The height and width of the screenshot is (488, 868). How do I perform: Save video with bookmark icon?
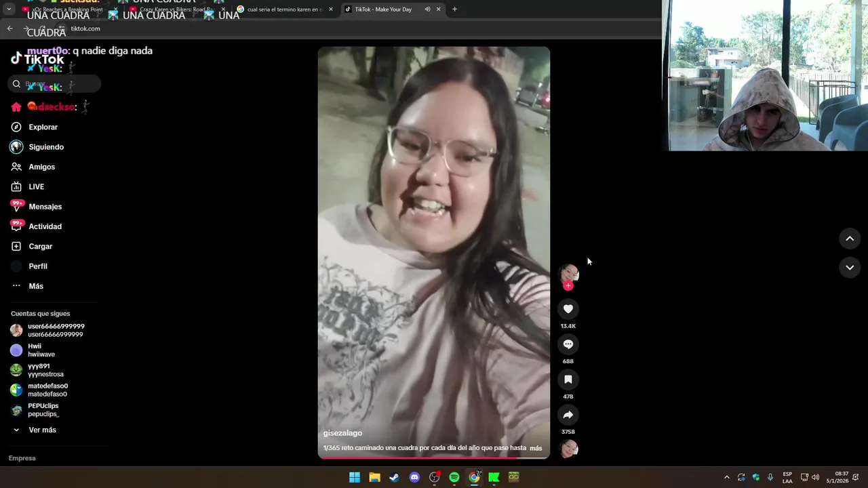click(568, 380)
